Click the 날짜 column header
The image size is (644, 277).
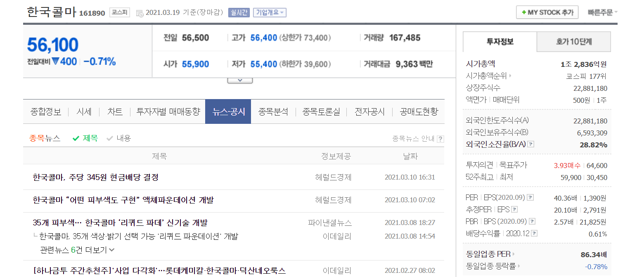tap(410, 156)
